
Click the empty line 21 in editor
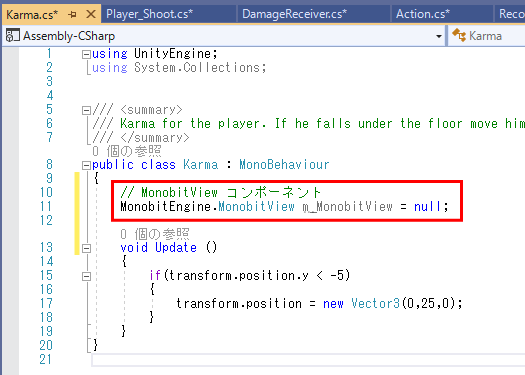[308, 360]
